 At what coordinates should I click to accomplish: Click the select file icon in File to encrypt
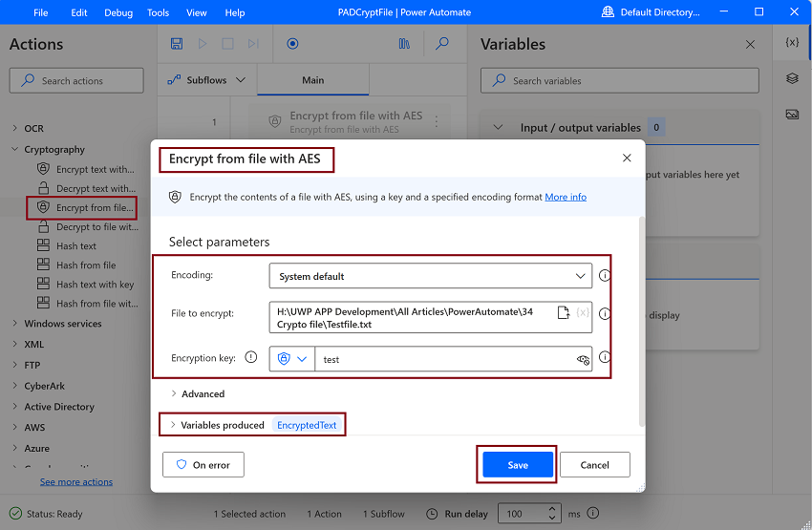click(x=564, y=312)
